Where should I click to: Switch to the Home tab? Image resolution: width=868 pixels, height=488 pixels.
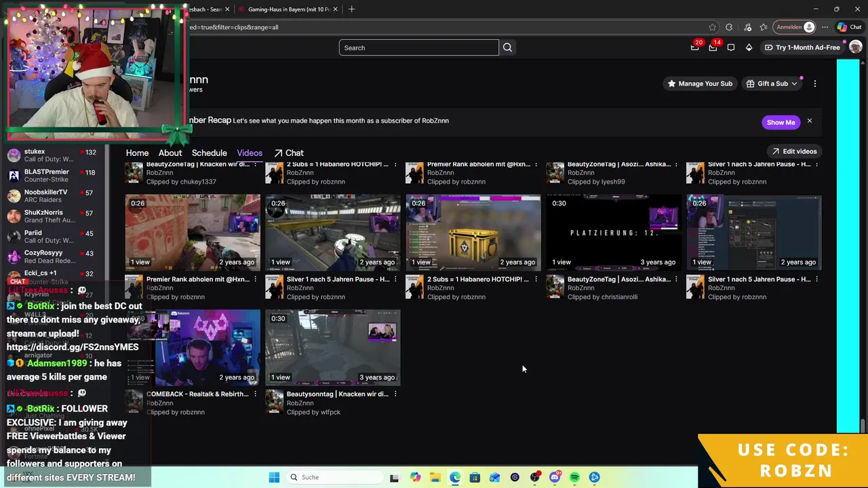click(137, 153)
